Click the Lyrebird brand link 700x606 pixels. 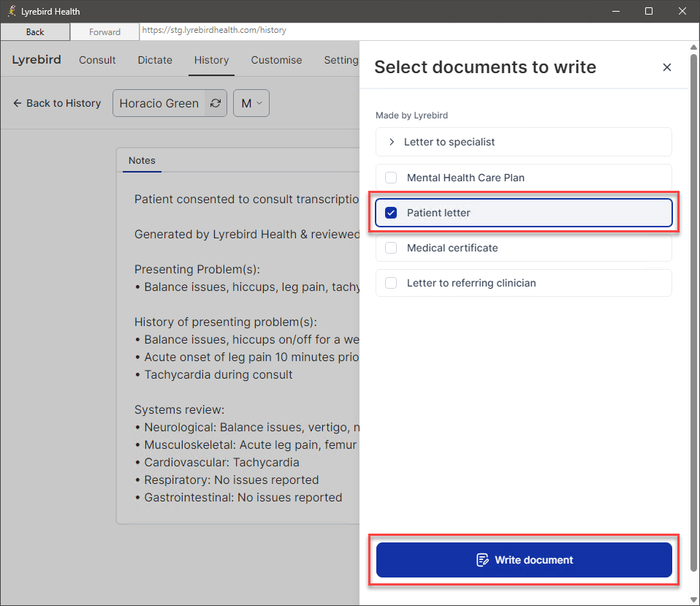point(37,60)
